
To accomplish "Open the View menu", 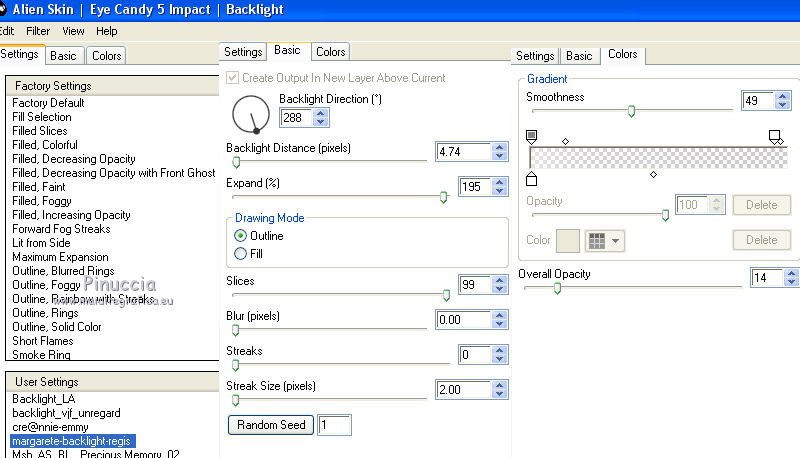I will tap(73, 31).
